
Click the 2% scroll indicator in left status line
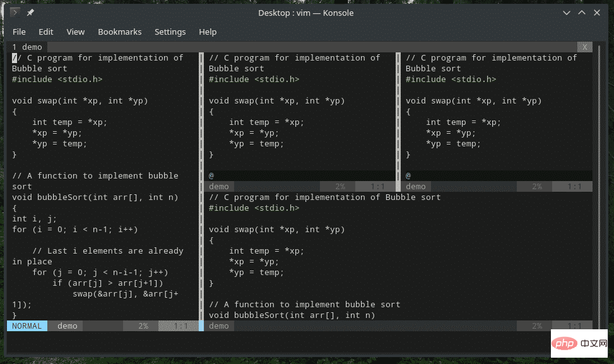[144, 326]
